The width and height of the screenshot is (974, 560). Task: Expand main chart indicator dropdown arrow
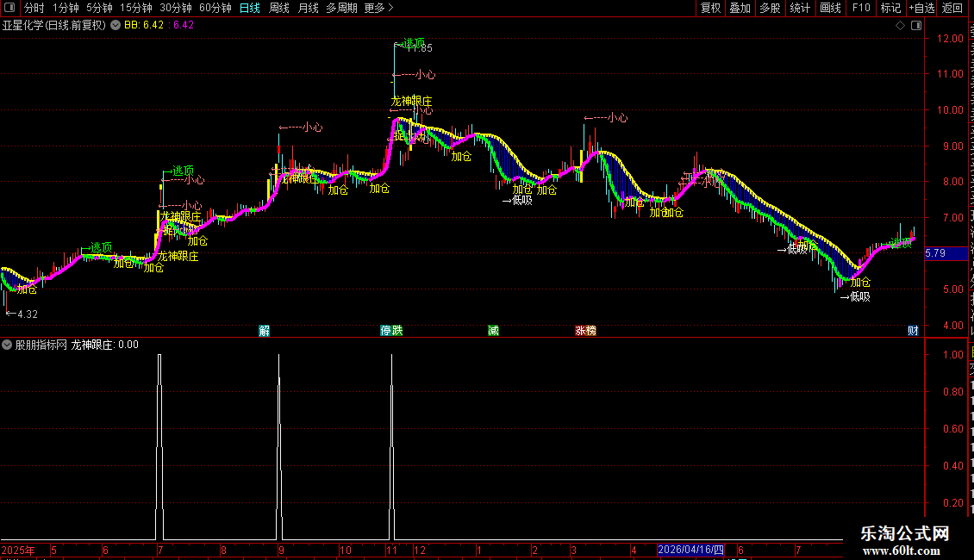(116, 26)
